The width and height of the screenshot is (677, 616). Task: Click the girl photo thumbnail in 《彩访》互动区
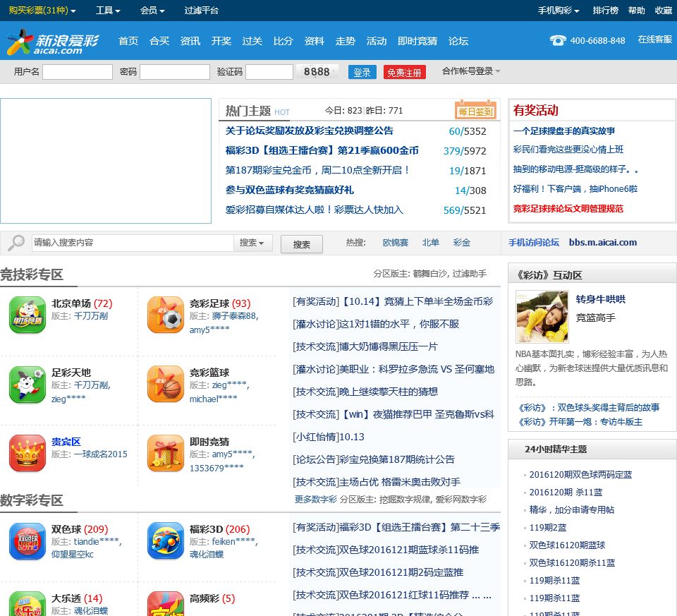(542, 317)
